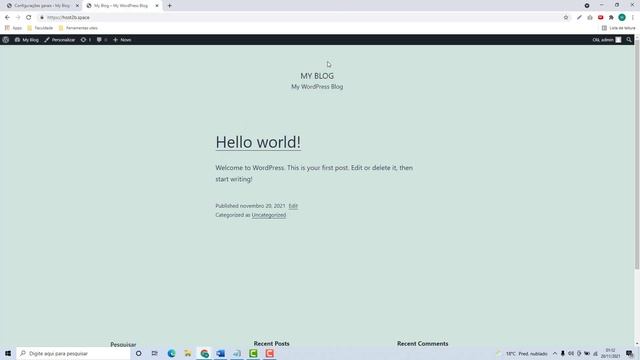Image resolution: width=640 pixels, height=360 pixels.
Task: Open the Olá, admin account menu
Action: (x=607, y=40)
